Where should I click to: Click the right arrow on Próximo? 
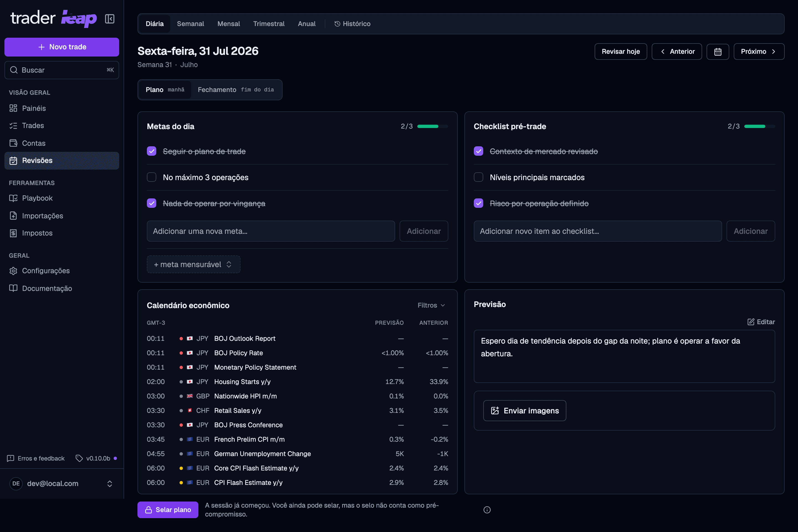pyautogui.click(x=774, y=52)
